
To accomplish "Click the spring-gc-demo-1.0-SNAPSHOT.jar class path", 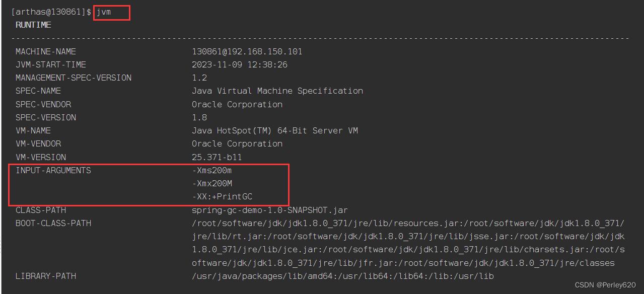I will point(270,210).
